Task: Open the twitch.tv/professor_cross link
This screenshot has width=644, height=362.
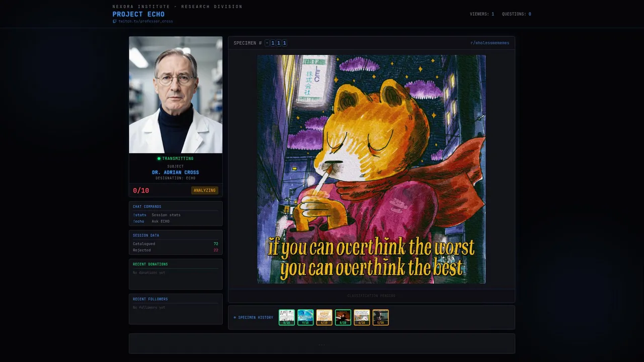Action: [x=145, y=21]
